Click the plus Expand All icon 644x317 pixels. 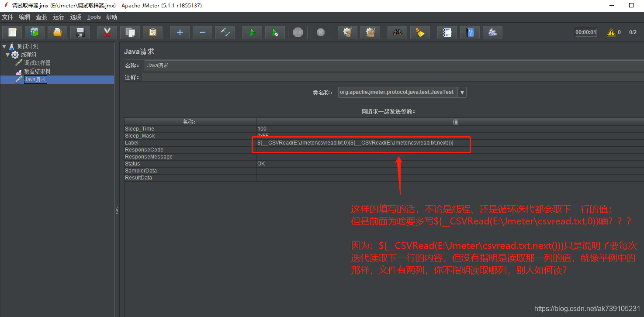pos(180,32)
